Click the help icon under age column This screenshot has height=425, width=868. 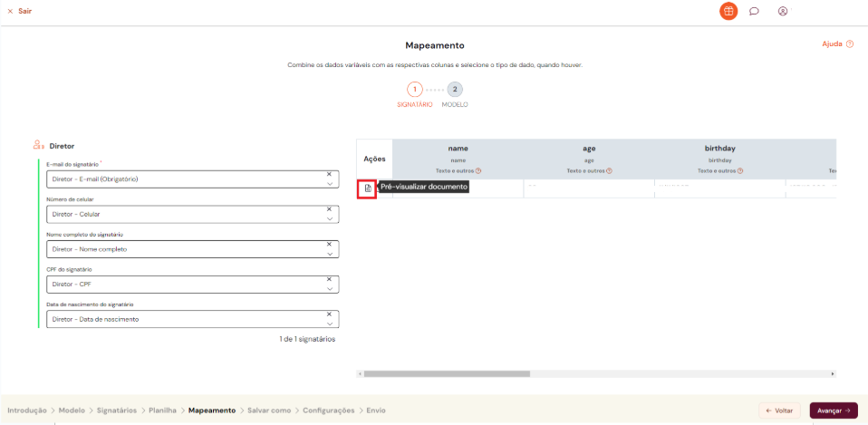(x=609, y=170)
